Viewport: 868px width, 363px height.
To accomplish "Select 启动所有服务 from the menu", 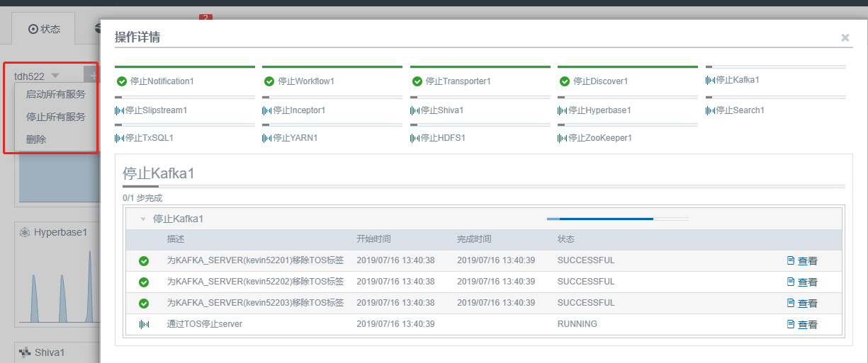I will point(55,94).
